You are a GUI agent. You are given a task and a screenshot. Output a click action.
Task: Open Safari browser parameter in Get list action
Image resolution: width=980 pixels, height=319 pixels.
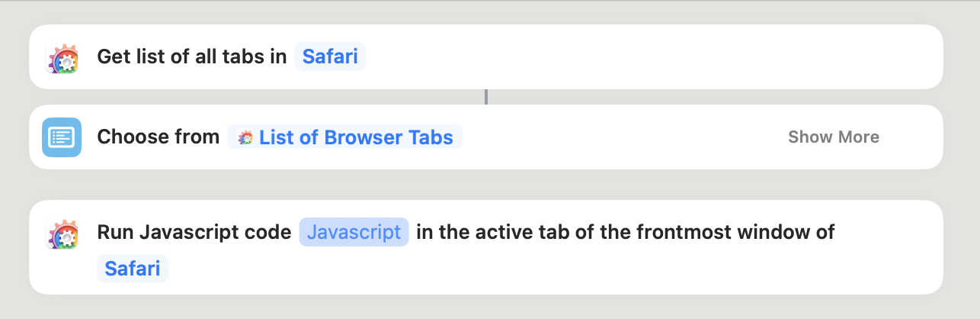[x=330, y=57]
